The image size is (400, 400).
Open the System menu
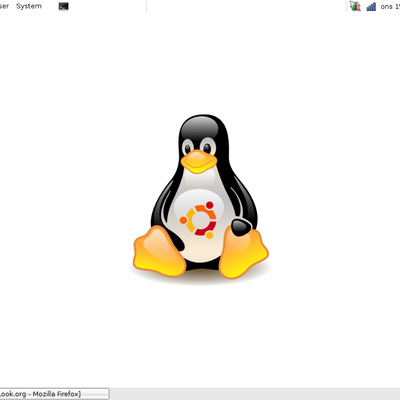click(29, 6)
